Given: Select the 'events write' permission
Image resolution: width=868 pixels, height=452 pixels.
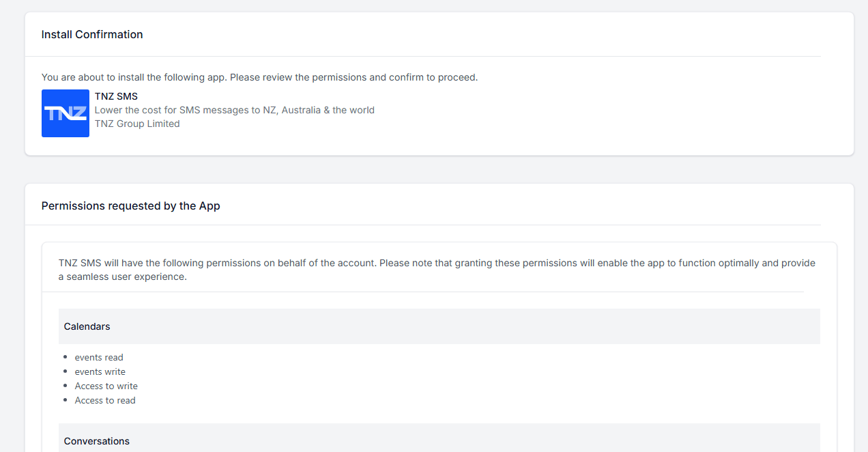Looking at the screenshot, I should click(x=100, y=371).
